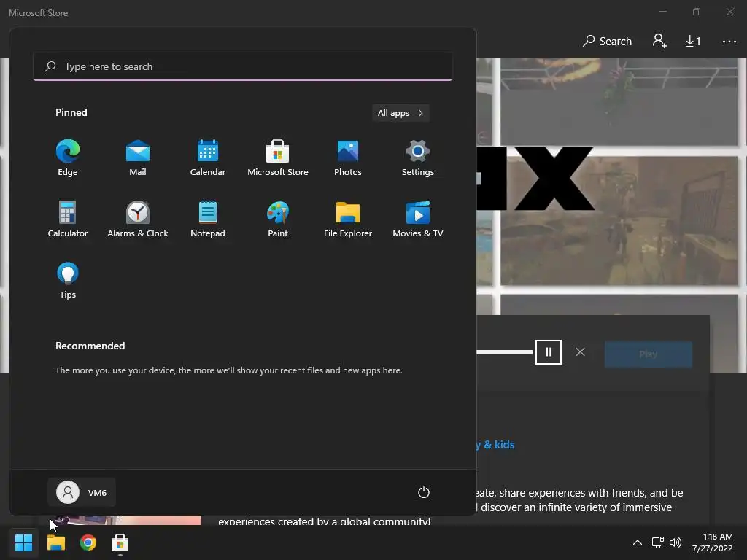Open Microsoft Store pinned app
Viewport: 747px width, 560px height.
278,157
